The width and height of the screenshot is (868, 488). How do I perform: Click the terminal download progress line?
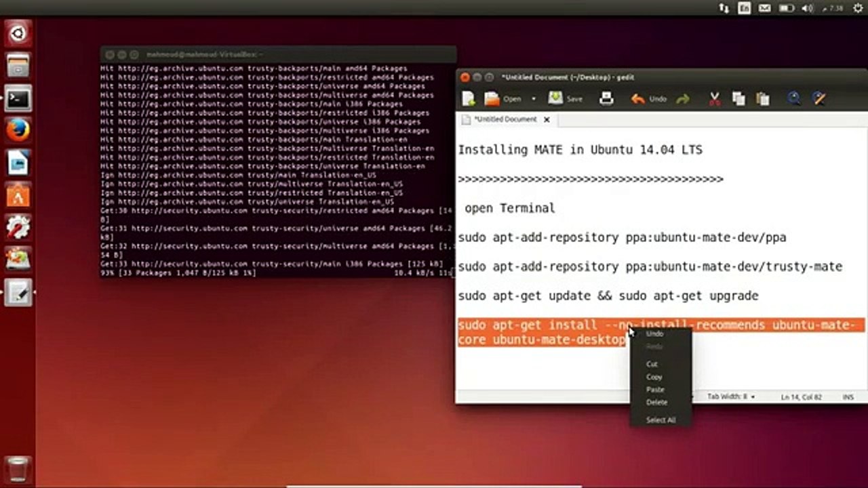277,272
